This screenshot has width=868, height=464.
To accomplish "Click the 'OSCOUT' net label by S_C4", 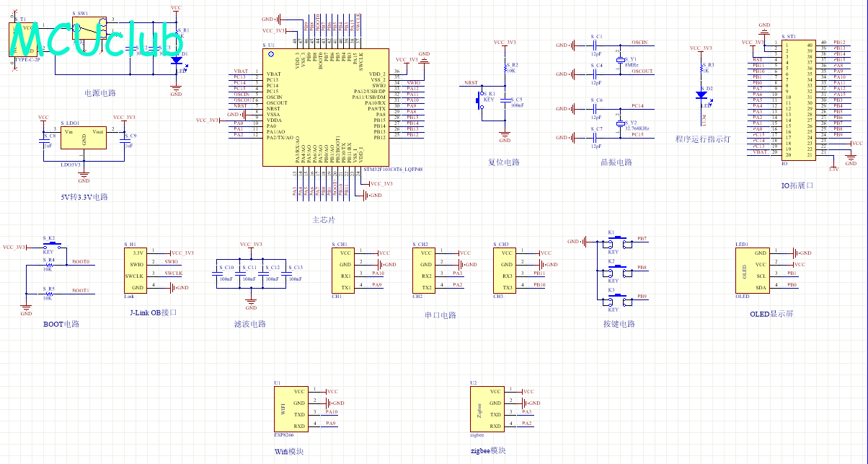I will click(642, 71).
